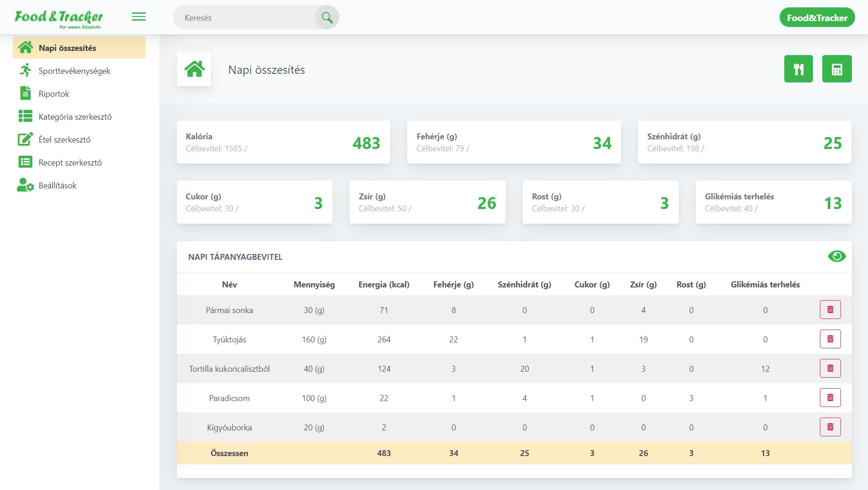
Task: Click the Food & Tracker logo
Action: (59, 19)
